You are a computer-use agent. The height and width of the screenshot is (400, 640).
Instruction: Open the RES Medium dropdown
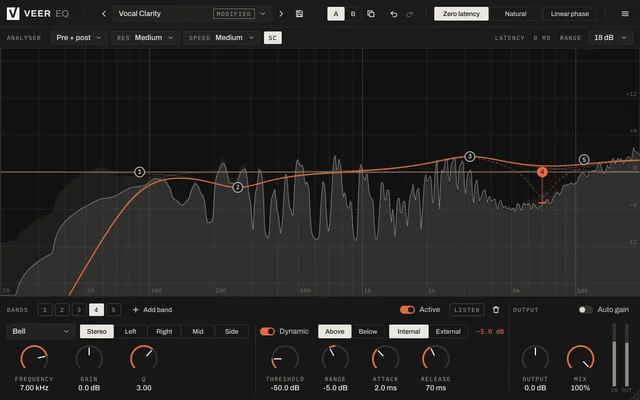(145, 38)
